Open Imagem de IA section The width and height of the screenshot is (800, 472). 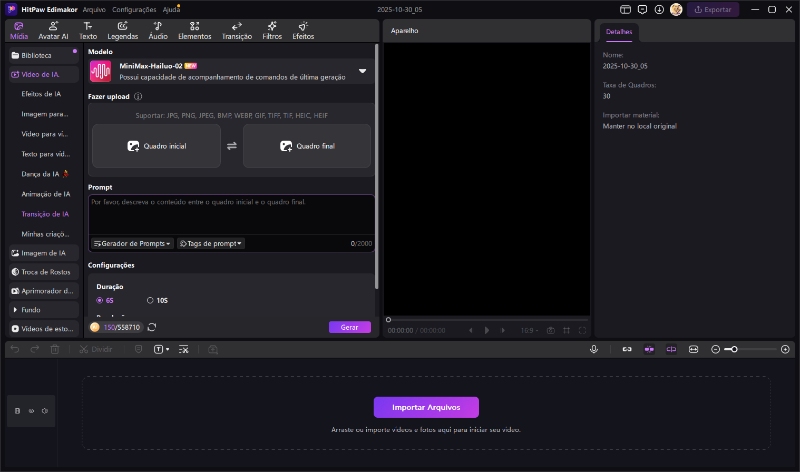click(43, 253)
